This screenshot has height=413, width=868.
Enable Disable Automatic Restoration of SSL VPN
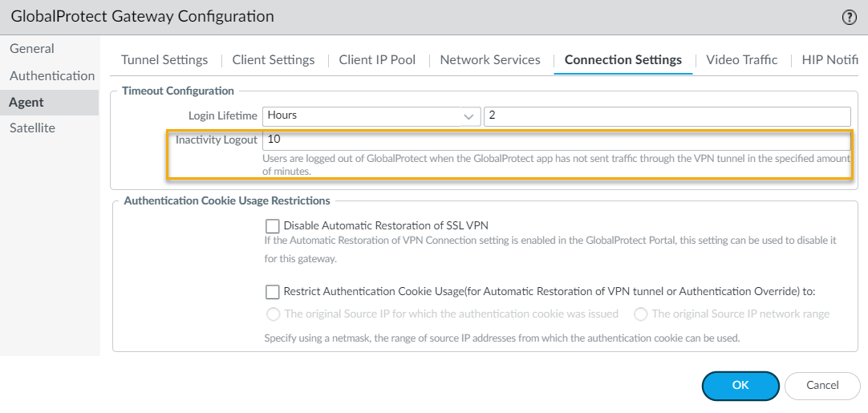pyautogui.click(x=273, y=226)
